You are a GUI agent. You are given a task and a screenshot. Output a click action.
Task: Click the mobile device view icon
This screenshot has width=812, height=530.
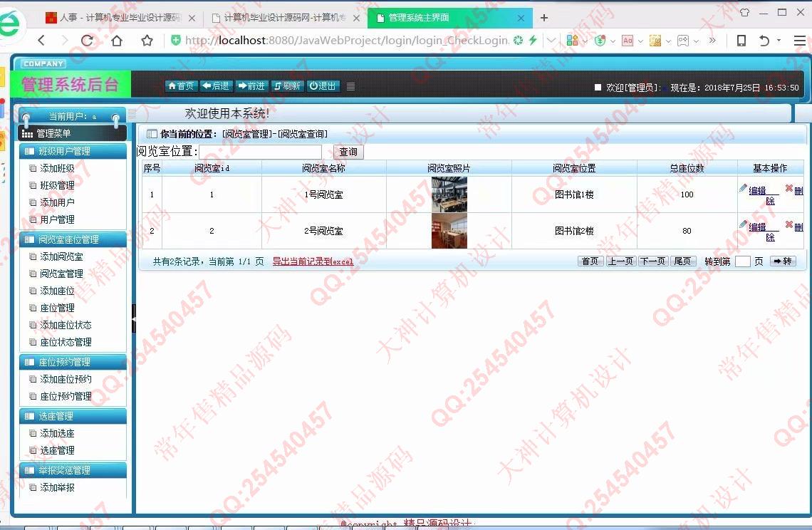click(x=741, y=40)
